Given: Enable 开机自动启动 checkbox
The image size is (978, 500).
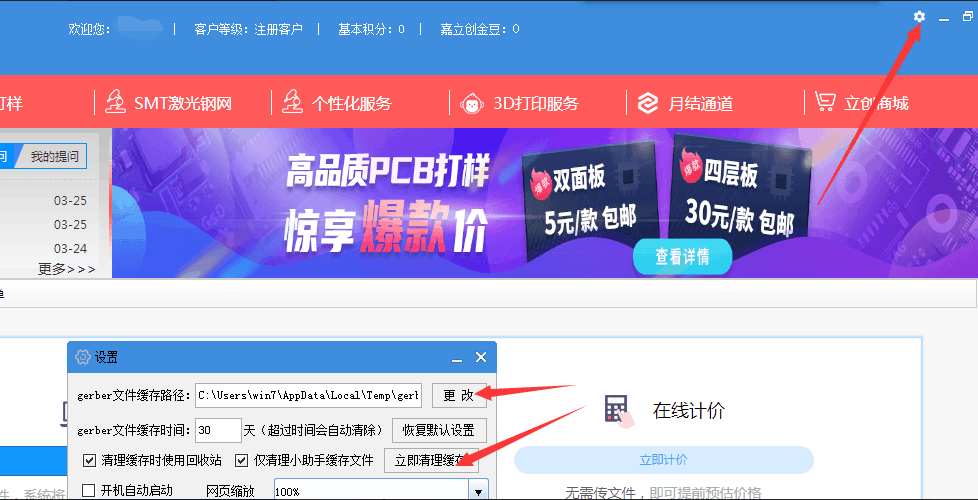Looking at the screenshot, I should point(89,490).
